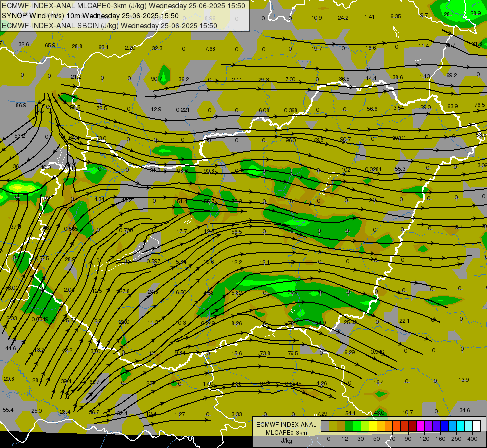Click the map value '102'
Viewport: 487px width, 448px height.
[346, 170]
